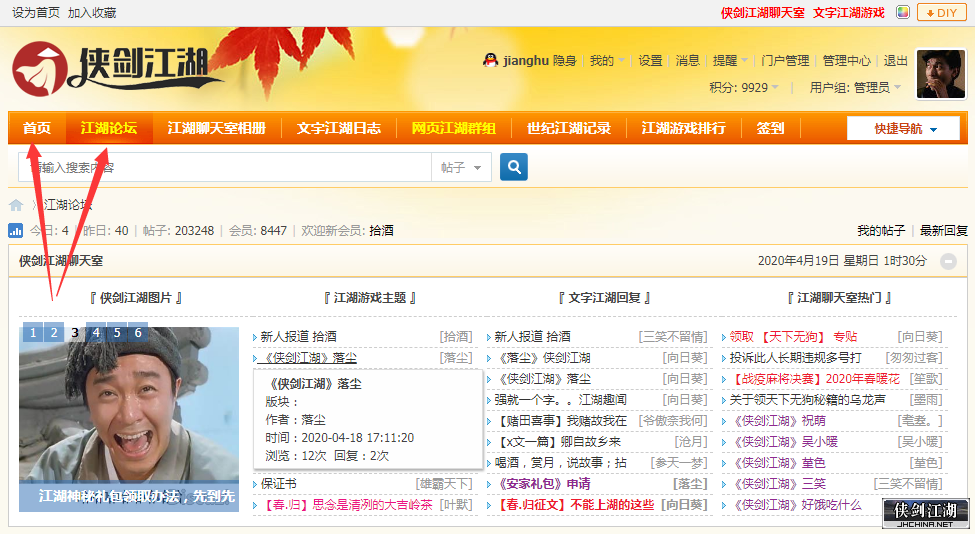The width and height of the screenshot is (975, 534).
Task: Click the slideshow image of the laughing man
Action: [x=129, y=418]
